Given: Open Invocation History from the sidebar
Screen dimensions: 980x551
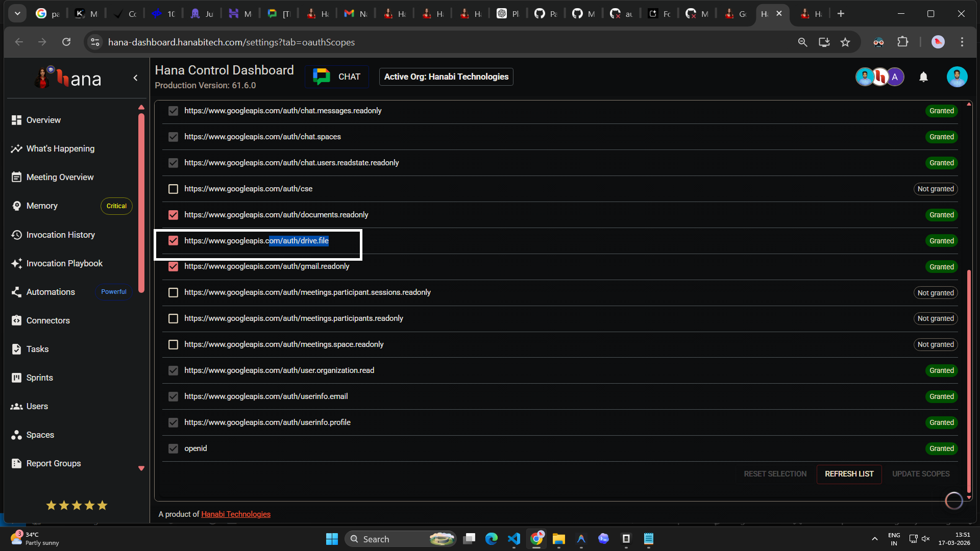Looking at the screenshot, I should 60,235.
